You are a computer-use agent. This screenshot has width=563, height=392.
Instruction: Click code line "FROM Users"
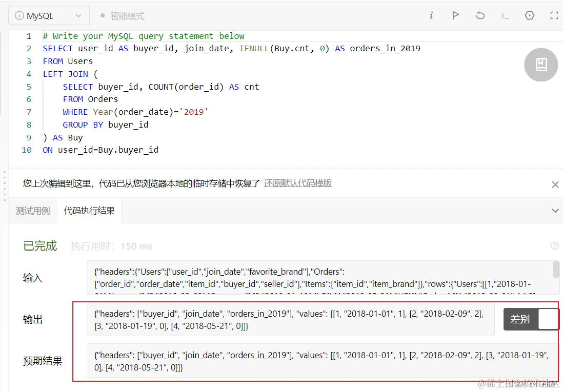pyautogui.click(x=68, y=61)
